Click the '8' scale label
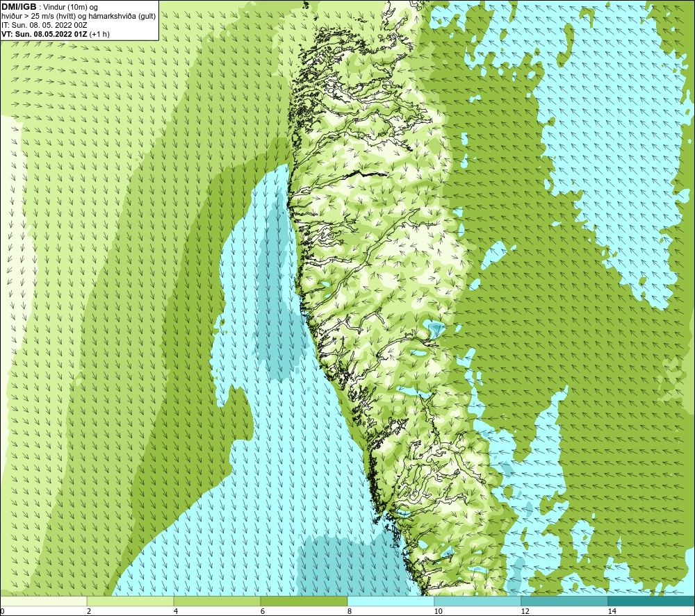695x616 pixels. (x=350, y=611)
